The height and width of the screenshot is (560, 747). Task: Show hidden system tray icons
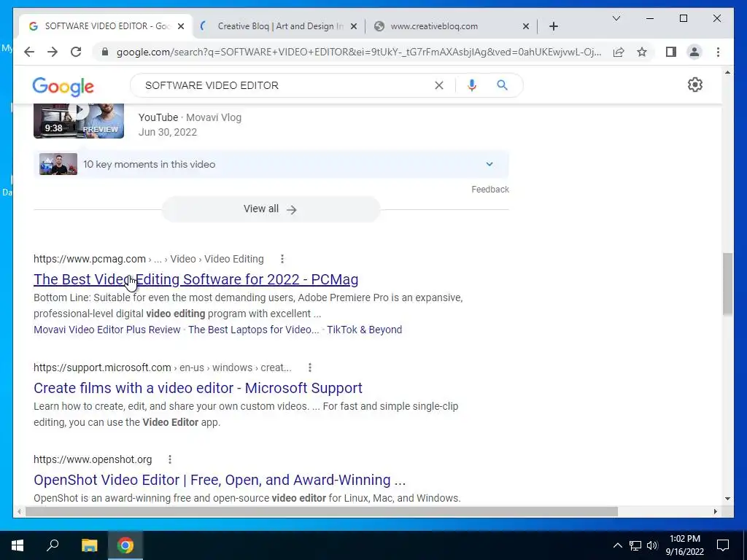(617, 545)
